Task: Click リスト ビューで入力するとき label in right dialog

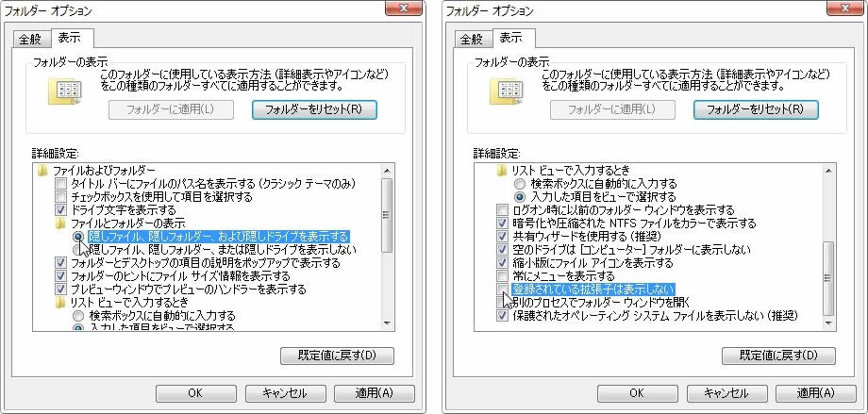Action: click(x=571, y=170)
